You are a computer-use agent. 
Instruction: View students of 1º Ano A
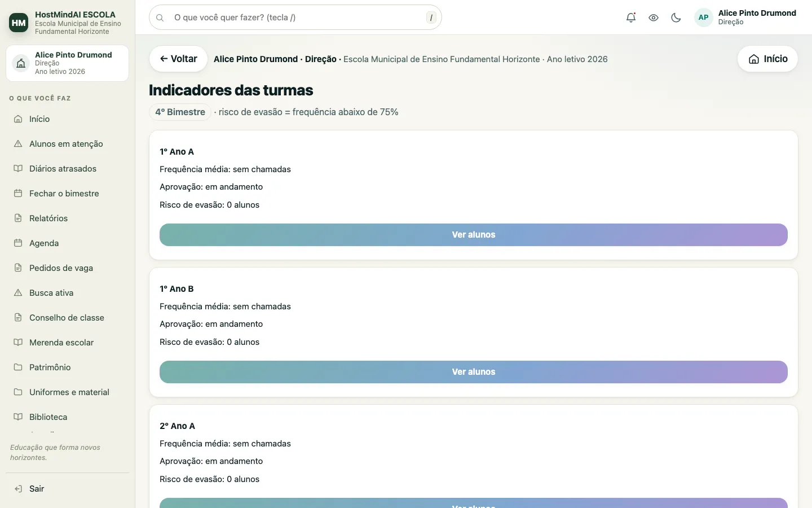click(x=474, y=235)
